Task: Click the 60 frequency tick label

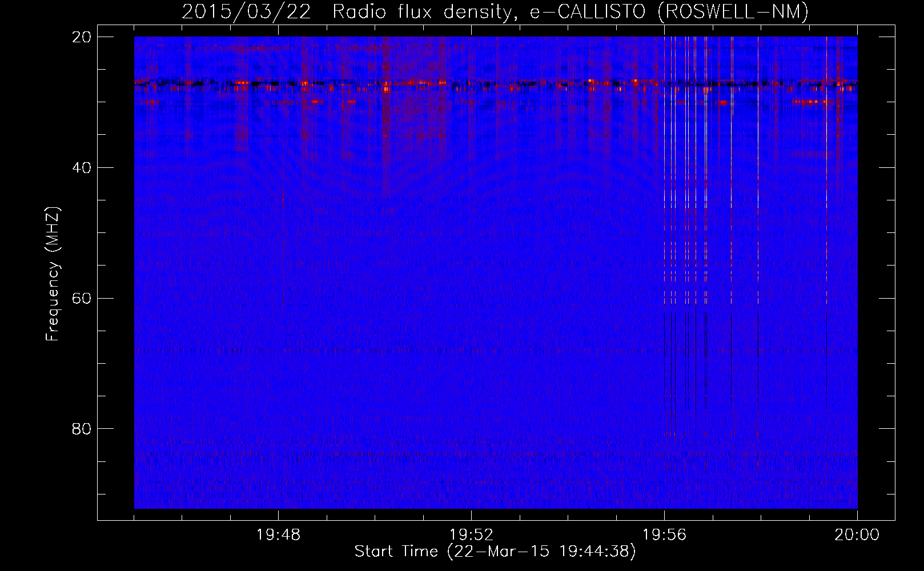Action: 82,298
